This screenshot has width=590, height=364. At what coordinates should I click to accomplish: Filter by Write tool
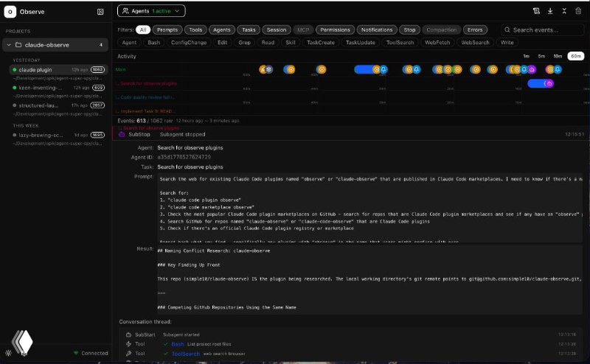507,43
